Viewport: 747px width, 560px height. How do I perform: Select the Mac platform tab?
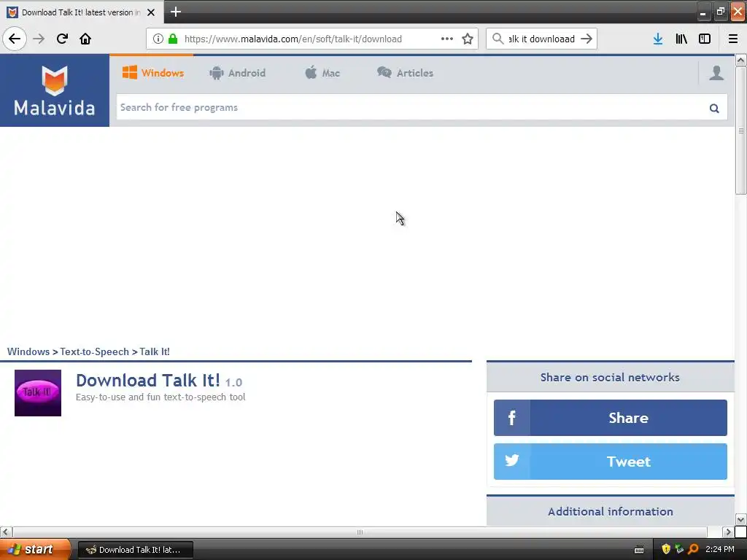322,73
